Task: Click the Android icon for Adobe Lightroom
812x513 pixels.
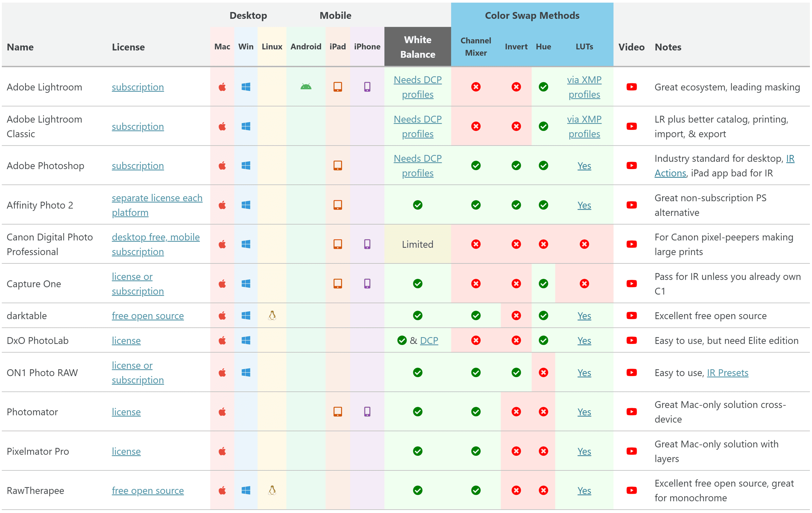Action: pos(306,87)
